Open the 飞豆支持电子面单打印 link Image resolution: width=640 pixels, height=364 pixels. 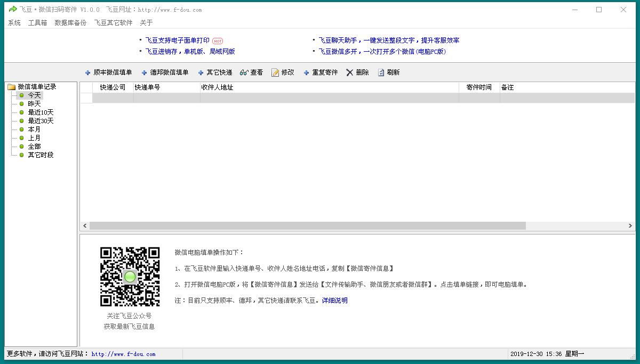coord(177,41)
